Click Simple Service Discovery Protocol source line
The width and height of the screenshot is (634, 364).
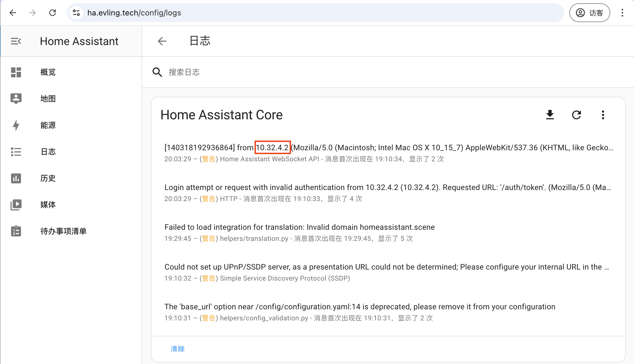(257, 278)
